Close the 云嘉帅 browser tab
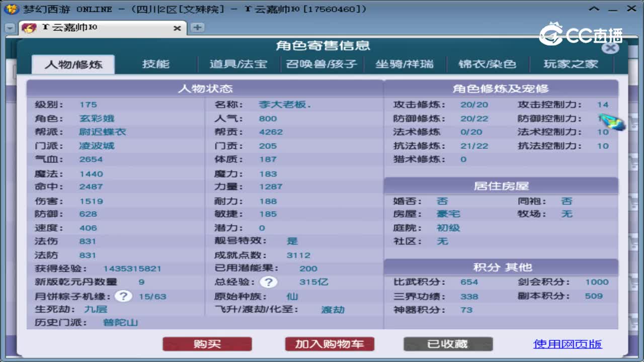The width and height of the screenshot is (644, 362). pyautogui.click(x=177, y=28)
